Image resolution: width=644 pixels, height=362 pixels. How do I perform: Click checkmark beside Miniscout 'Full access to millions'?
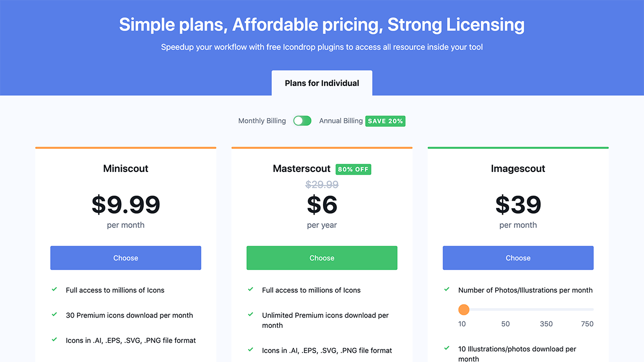pos(54,290)
